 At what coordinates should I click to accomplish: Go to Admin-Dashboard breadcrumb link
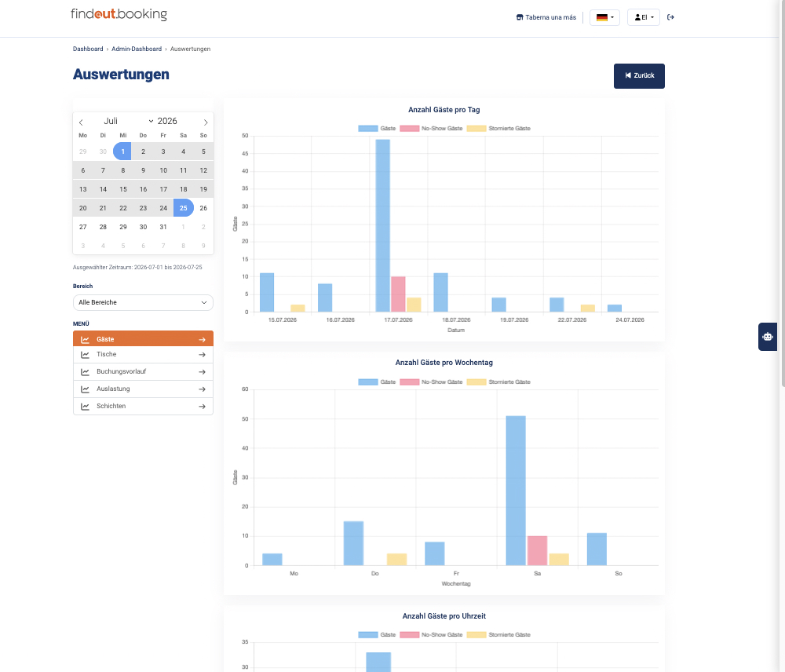(137, 49)
